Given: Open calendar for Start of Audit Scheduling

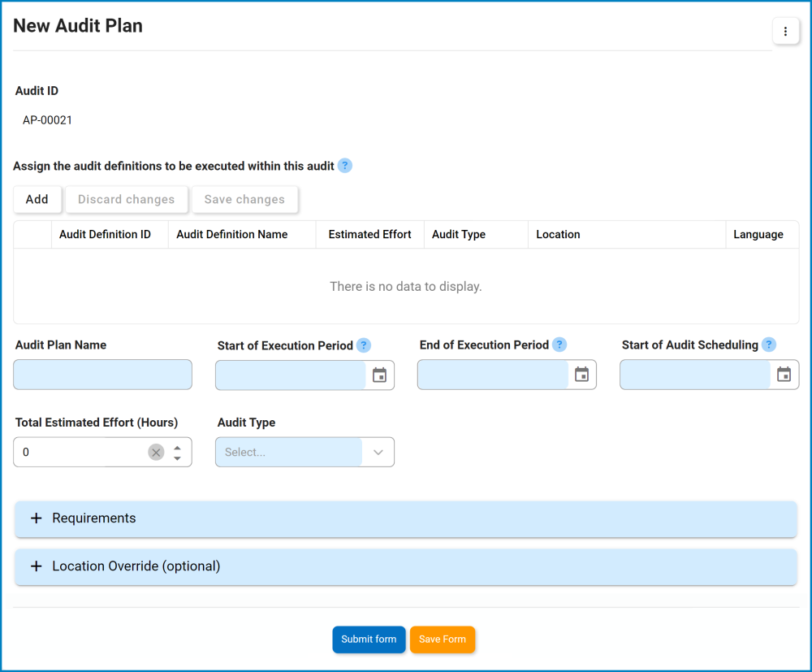Looking at the screenshot, I should click(784, 375).
